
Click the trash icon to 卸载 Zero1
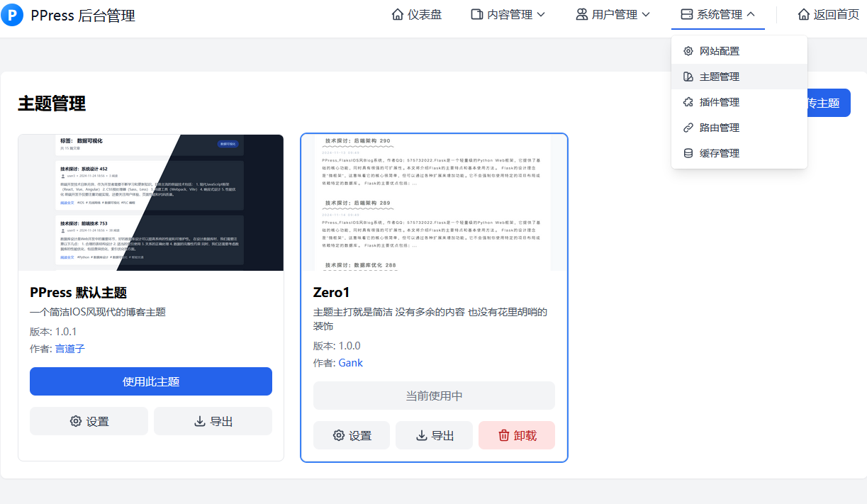coord(504,435)
